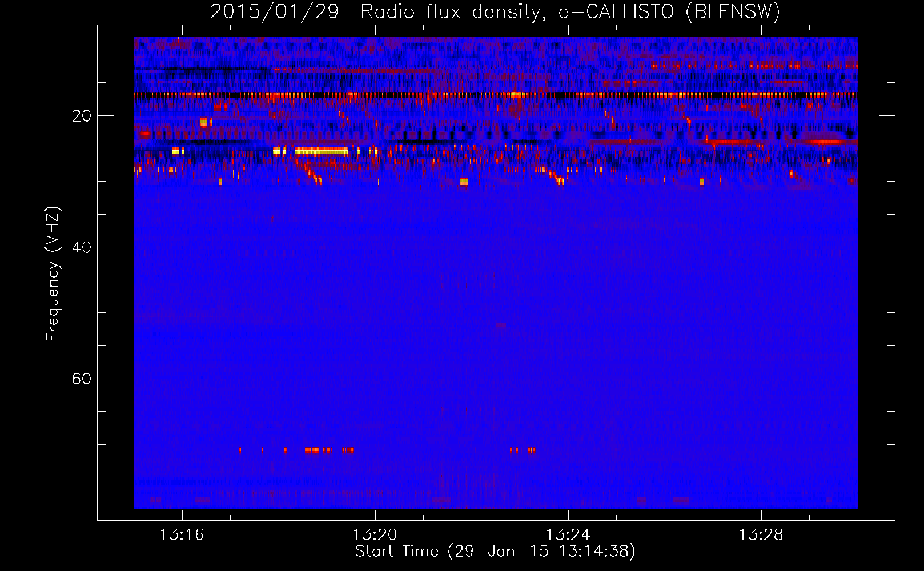Screen dimensions: 924x571
Task: Click the 40 MHz frequency tick label
Action: (81, 247)
